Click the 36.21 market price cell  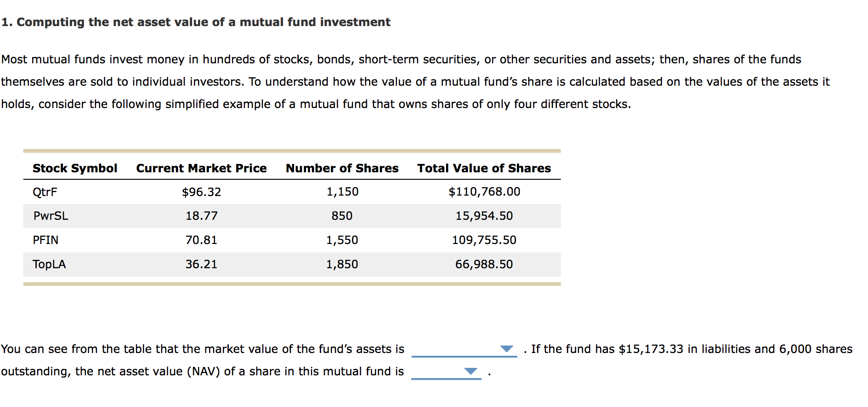pyautogui.click(x=201, y=265)
